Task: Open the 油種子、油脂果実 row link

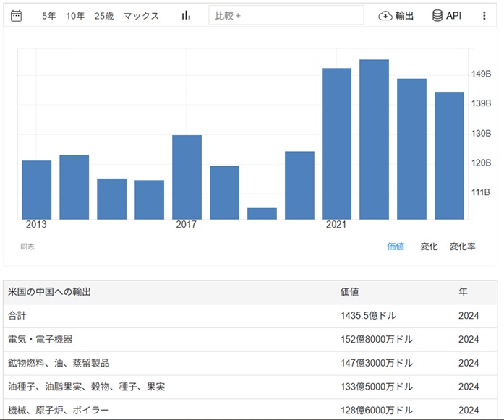Action: pos(86,387)
